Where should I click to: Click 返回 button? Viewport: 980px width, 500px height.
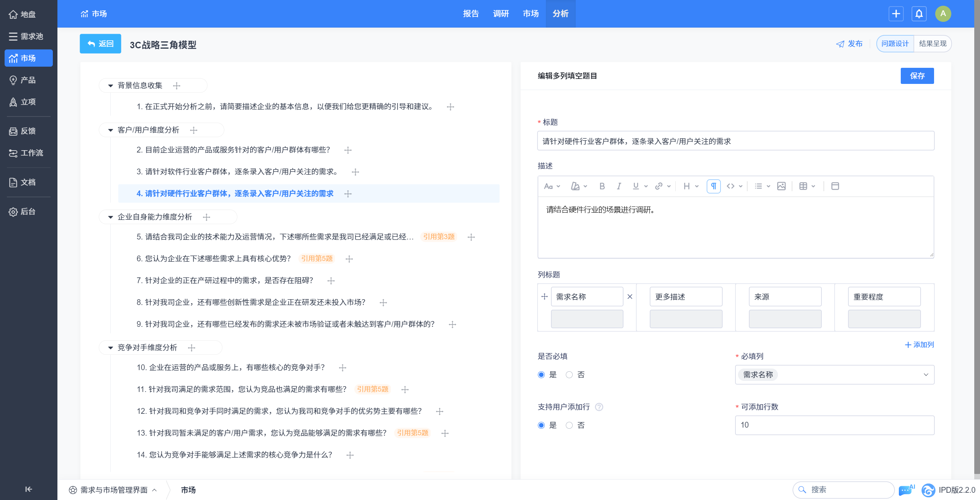pyautogui.click(x=100, y=44)
